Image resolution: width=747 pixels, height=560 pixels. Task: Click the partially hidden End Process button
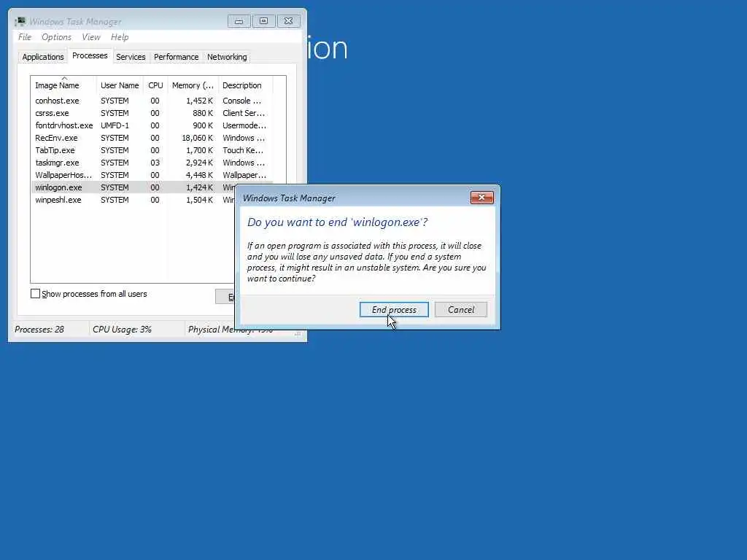[x=225, y=297]
